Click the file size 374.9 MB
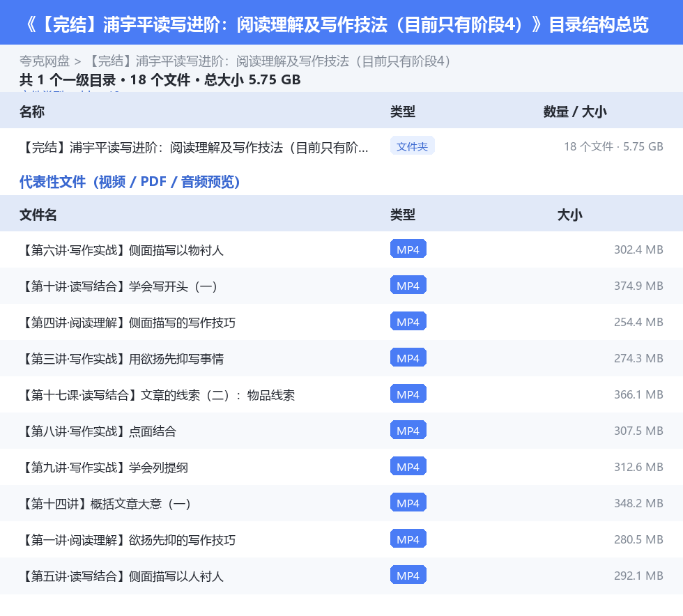The width and height of the screenshot is (683, 616). (638, 286)
